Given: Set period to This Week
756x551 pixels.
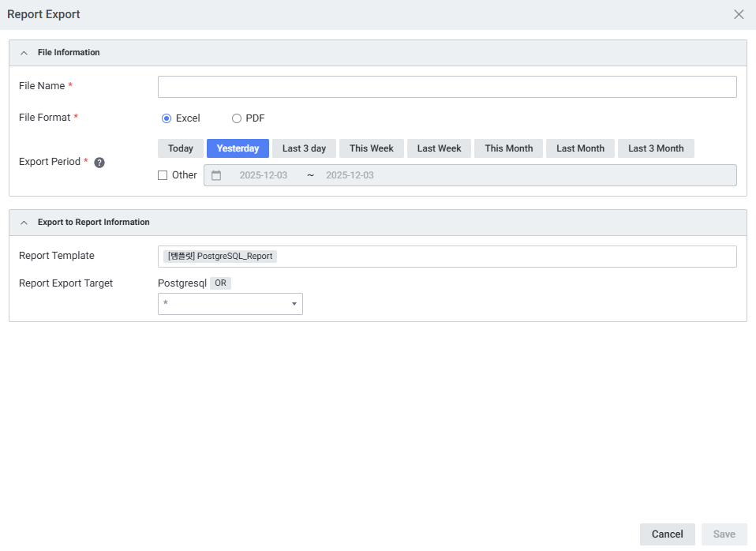Looking at the screenshot, I should (x=372, y=148).
